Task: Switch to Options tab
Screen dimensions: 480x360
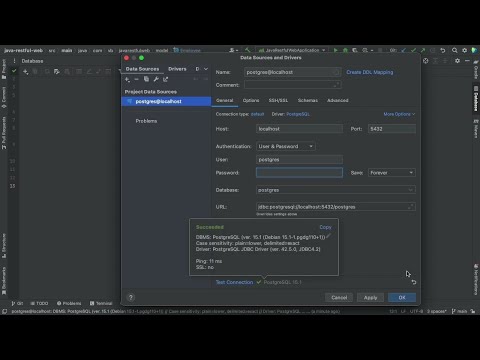Action: pyautogui.click(x=251, y=100)
